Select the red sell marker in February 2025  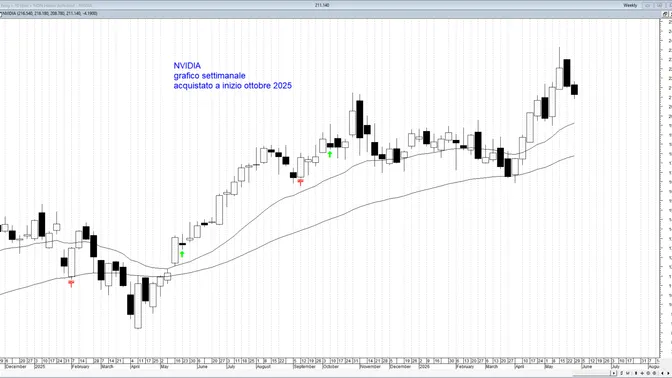[x=71, y=283]
